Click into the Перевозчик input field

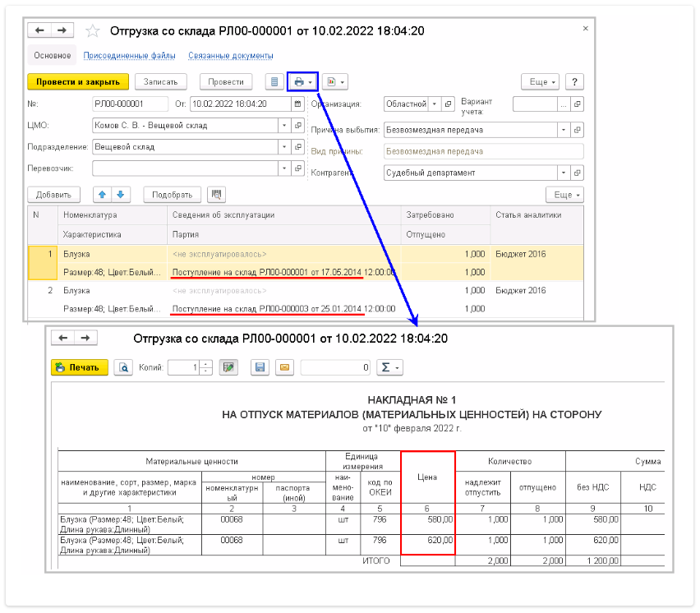184,168
